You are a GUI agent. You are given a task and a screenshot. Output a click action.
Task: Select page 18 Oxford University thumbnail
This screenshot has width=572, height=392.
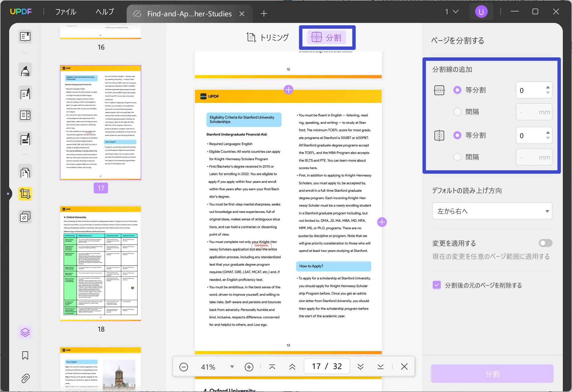(101, 263)
